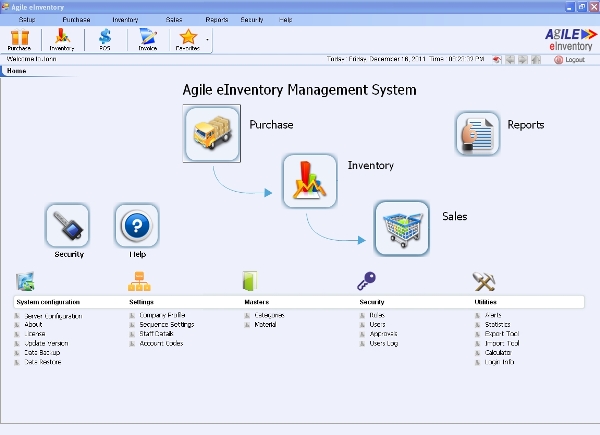Click the 'Purchase' label beside the truck tile
This screenshot has width=600, height=435.
tap(271, 125)
